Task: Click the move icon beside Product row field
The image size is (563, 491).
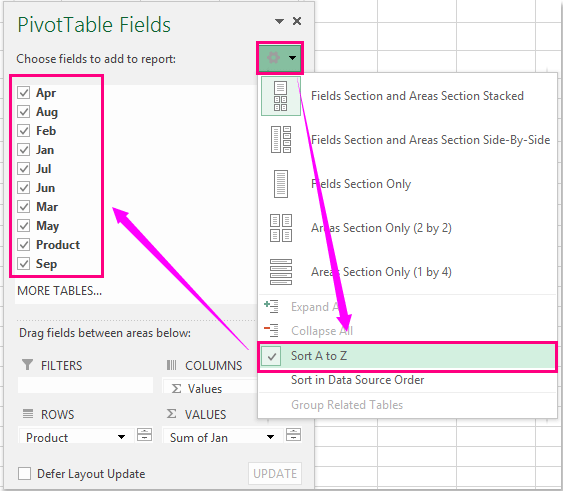Action: [144, 434]
